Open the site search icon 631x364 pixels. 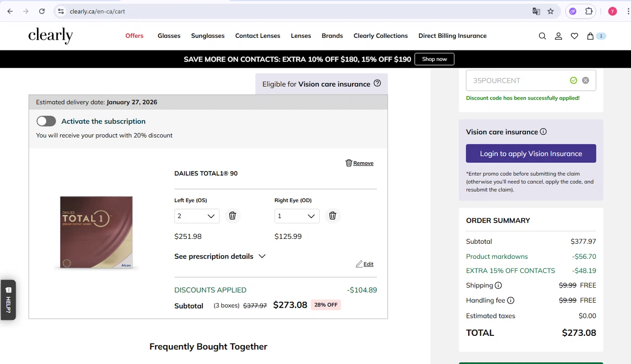point(542,36)
